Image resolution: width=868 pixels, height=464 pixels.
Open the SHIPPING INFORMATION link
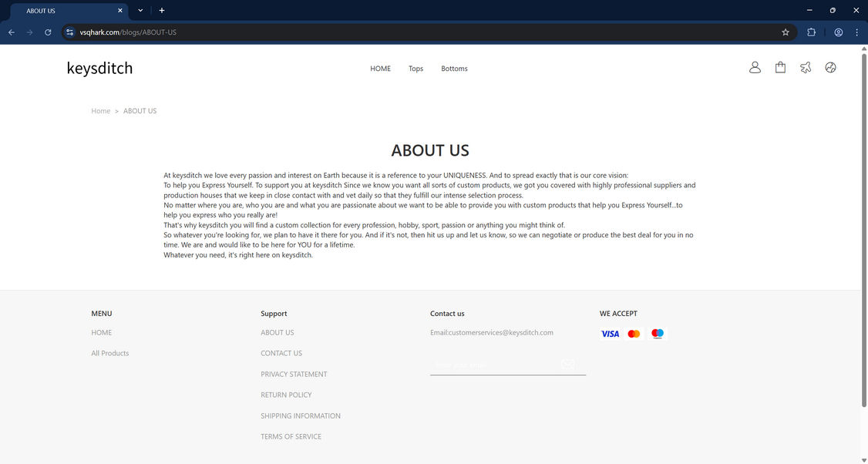click(300, 416)
